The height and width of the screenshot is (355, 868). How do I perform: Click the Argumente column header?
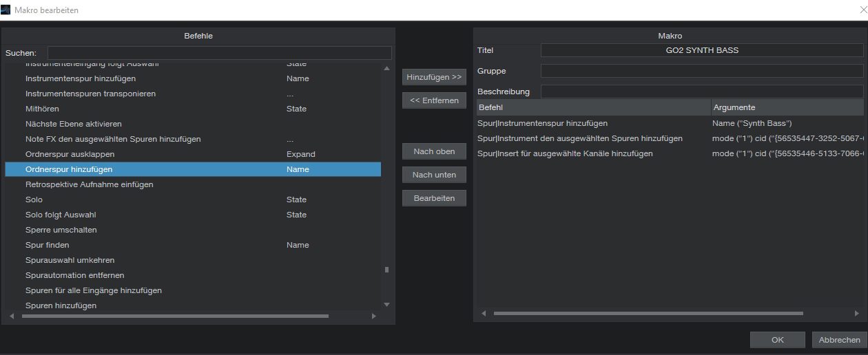pyautogui.click(x=785, y=107)
